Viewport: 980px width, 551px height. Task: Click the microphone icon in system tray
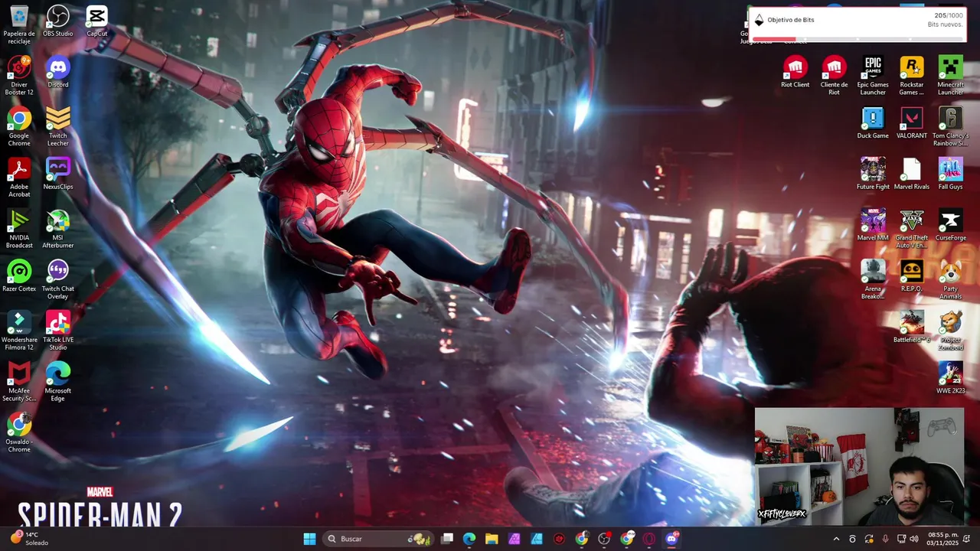point(885,540)
